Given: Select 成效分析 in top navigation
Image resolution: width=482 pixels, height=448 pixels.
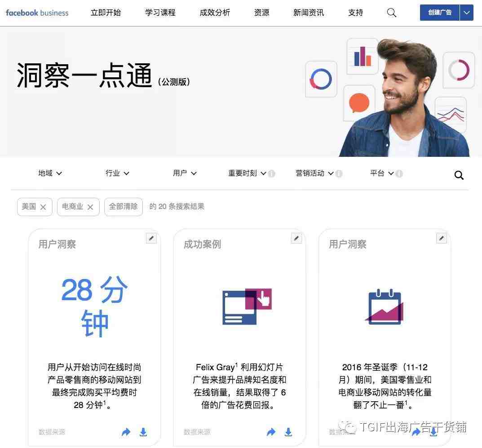Looking at the screenshot, I should pos(215,13).
